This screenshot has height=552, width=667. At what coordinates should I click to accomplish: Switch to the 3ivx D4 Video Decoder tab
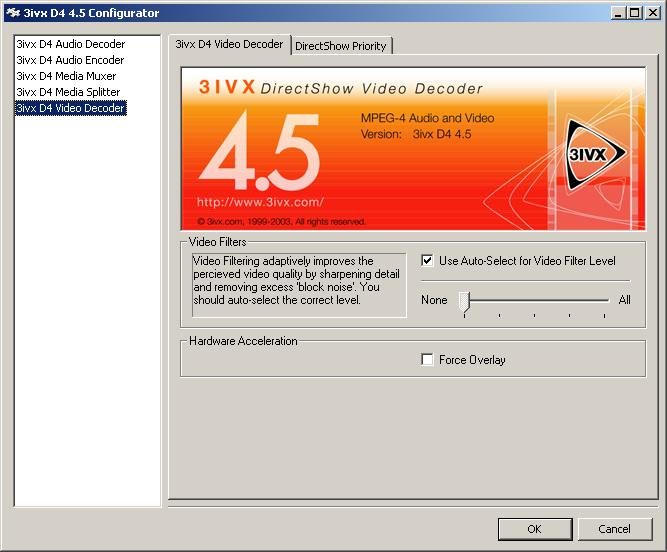(x=229, y=44)
